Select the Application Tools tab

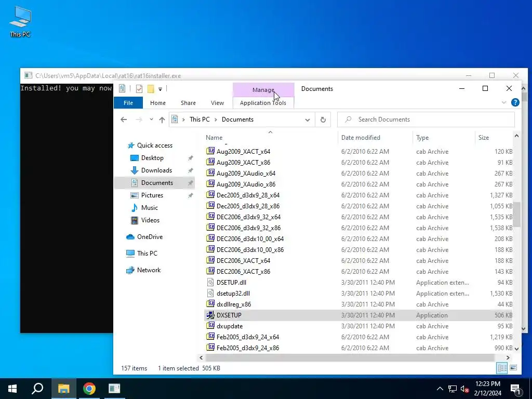coord(263,103)
